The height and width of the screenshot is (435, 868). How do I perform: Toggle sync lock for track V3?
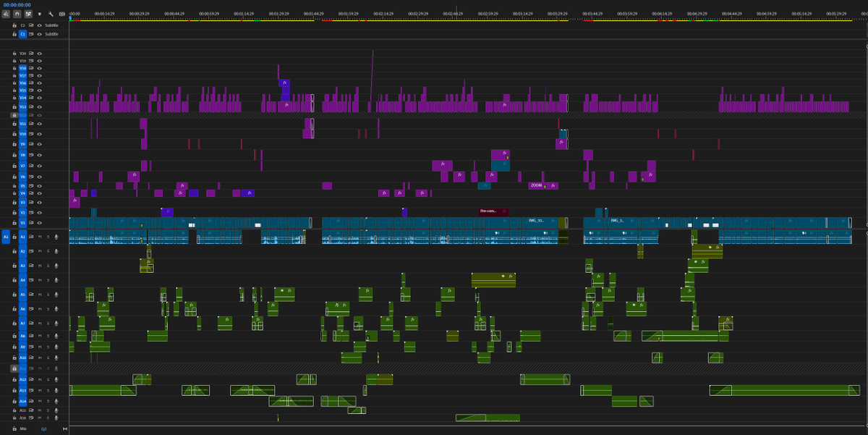click(31, 203)
